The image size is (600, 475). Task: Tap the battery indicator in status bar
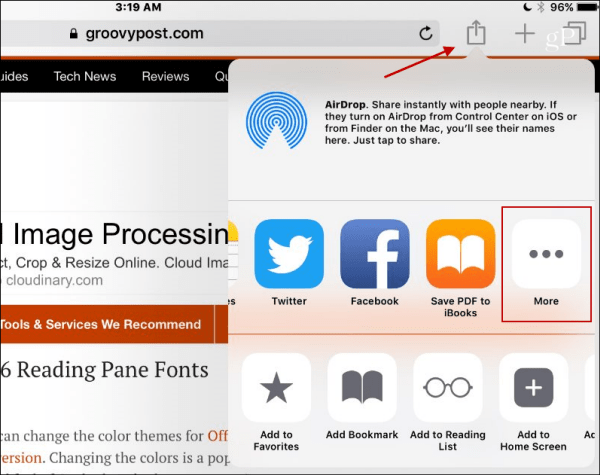point(587,7)
